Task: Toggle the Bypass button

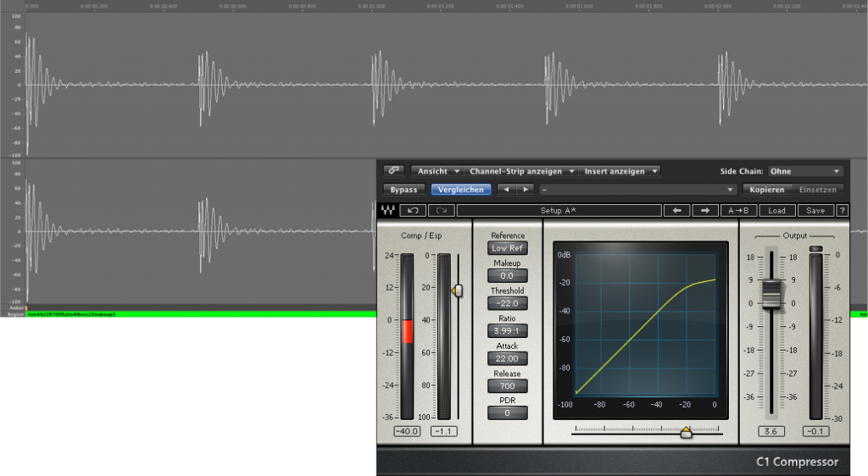Action: point(403,189)
